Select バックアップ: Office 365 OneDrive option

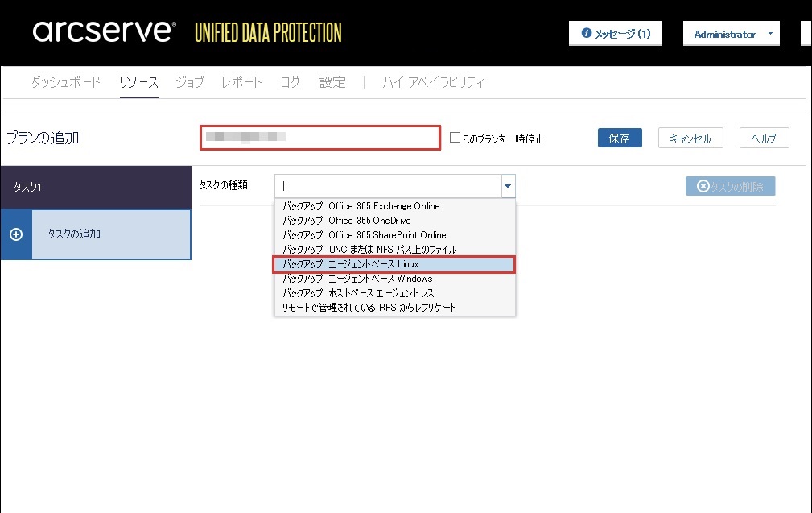coord(394,220)
